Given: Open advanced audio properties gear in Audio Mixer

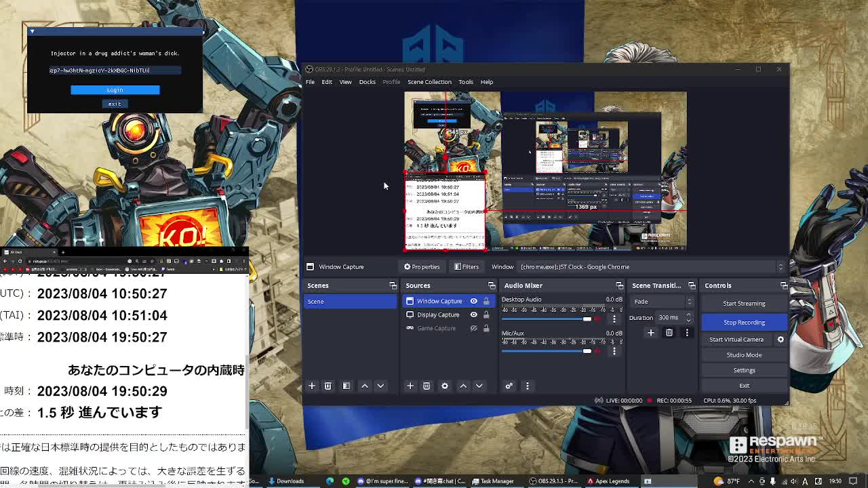Looking at the screenshot, I should click(509, 385).
